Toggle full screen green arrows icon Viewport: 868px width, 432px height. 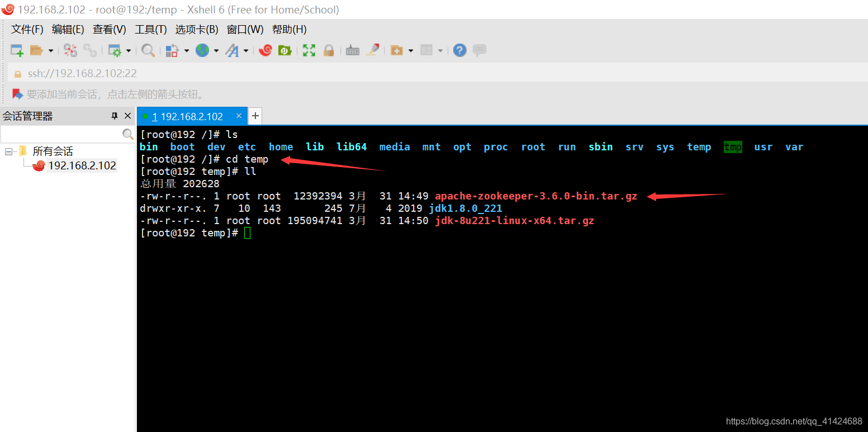pyautogui.click(x=309, y=50)
